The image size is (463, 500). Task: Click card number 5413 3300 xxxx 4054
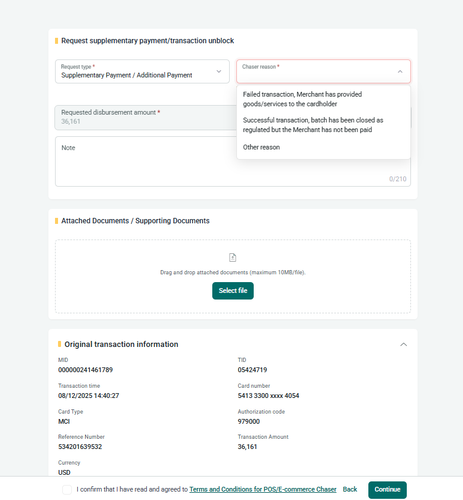[x=268, y=396]
